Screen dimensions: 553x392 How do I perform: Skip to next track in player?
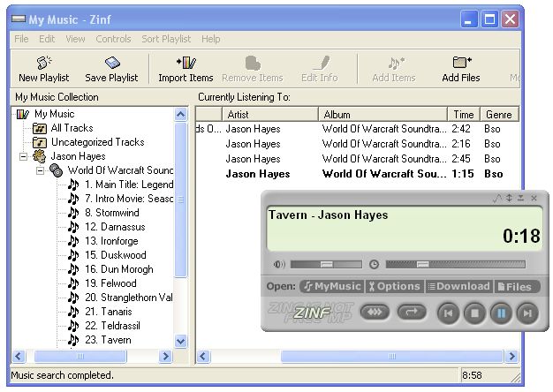pos(527,313)
